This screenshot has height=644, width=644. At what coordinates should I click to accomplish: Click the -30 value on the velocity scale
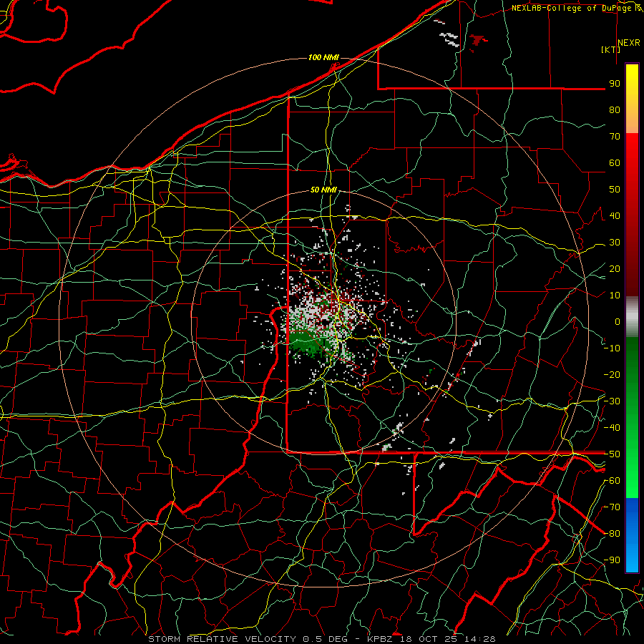pyautogui.click(x=612, y=401)
